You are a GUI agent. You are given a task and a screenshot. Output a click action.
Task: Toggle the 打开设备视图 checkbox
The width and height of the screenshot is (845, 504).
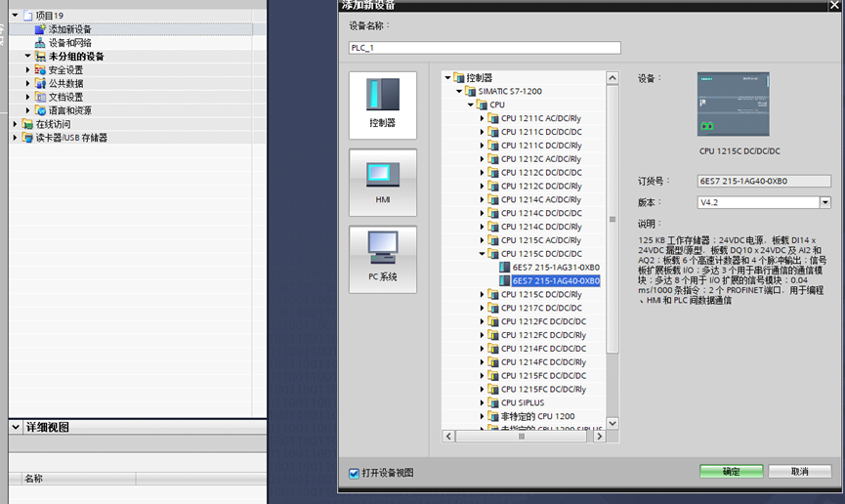pyautogui.click(x=354, y=474)
